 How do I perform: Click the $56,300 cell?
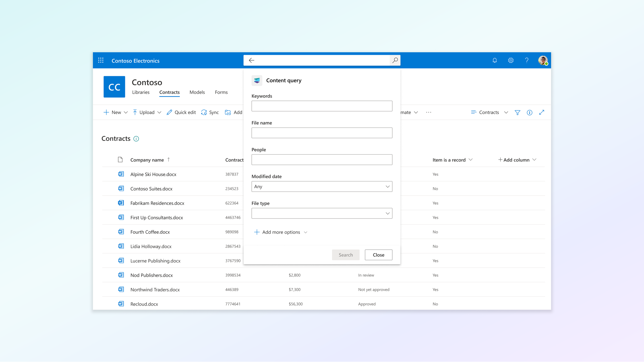click(296, 304)
